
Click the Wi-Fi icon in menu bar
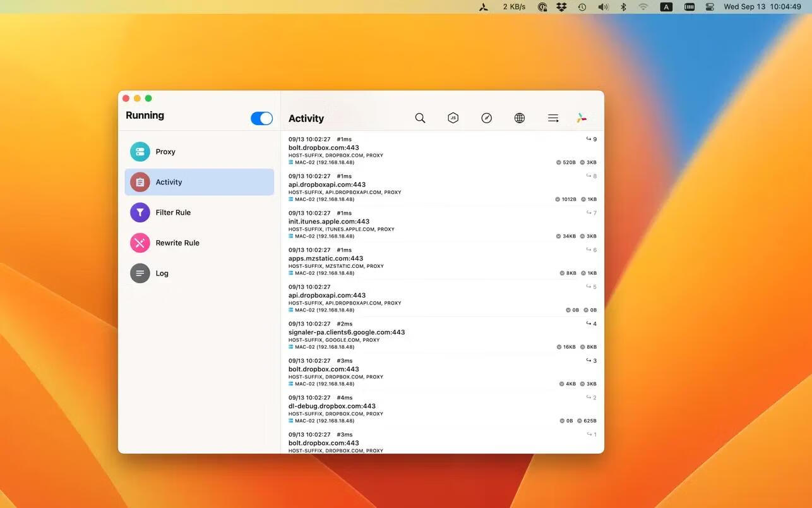click(x=643, y=7)
